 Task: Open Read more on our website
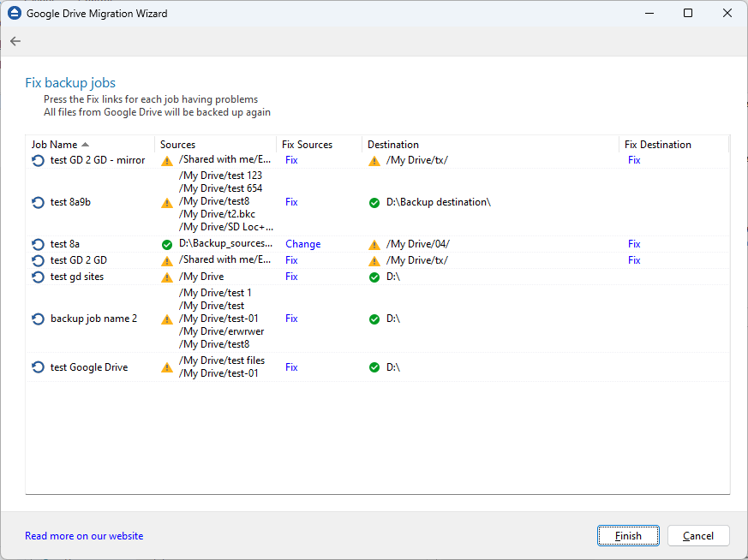coord(83,535)
